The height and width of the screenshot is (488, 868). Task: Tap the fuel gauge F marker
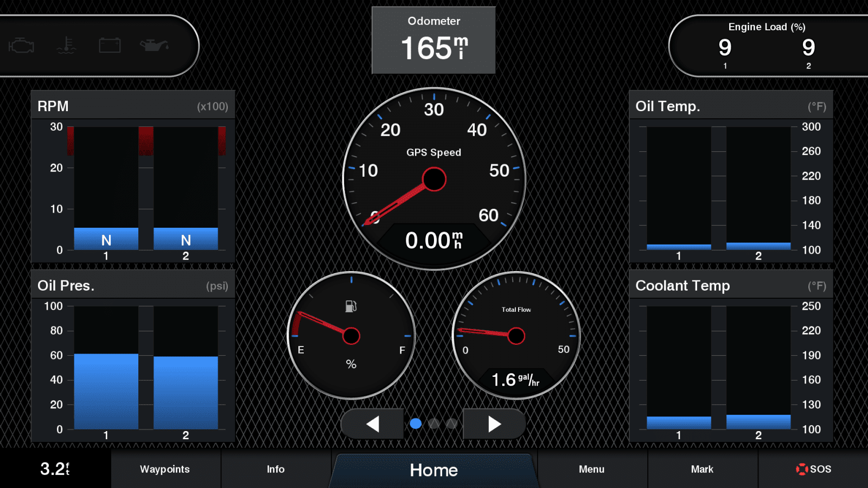(402, 350)
